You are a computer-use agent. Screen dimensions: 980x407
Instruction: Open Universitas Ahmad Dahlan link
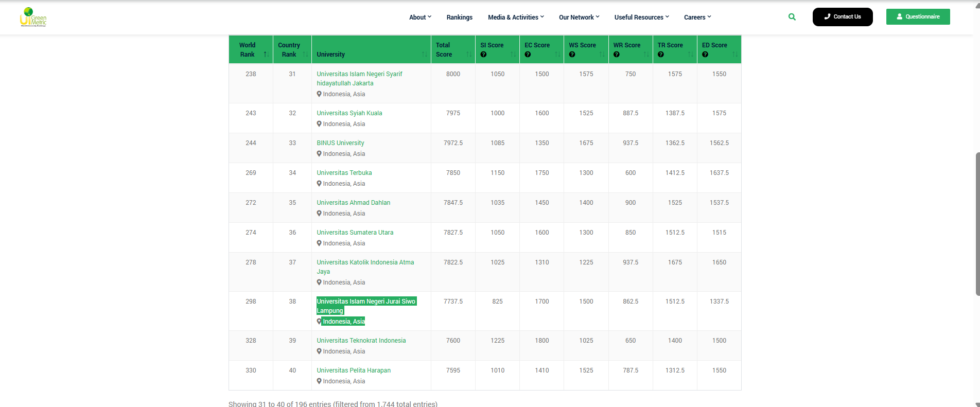pos(354,203)
